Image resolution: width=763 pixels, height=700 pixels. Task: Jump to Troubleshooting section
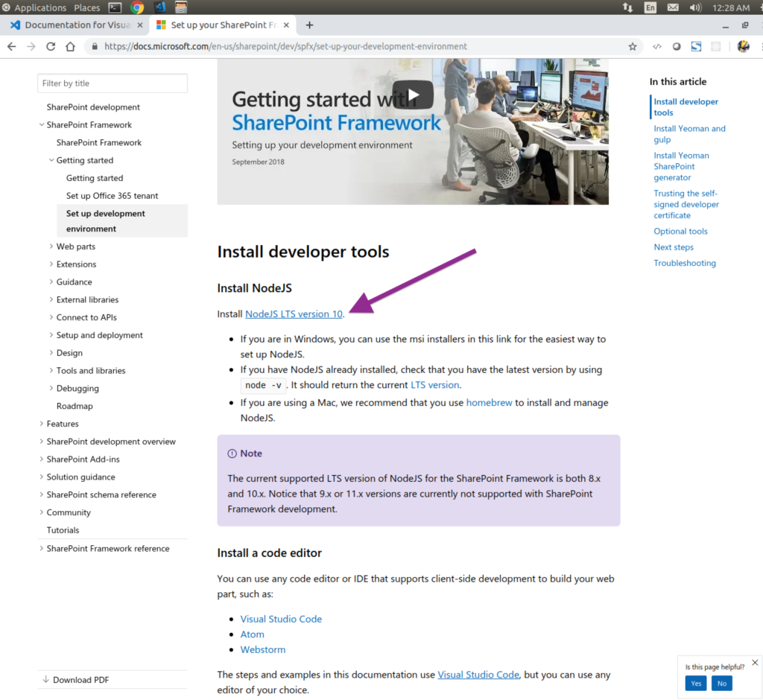(x=685, y=263)
